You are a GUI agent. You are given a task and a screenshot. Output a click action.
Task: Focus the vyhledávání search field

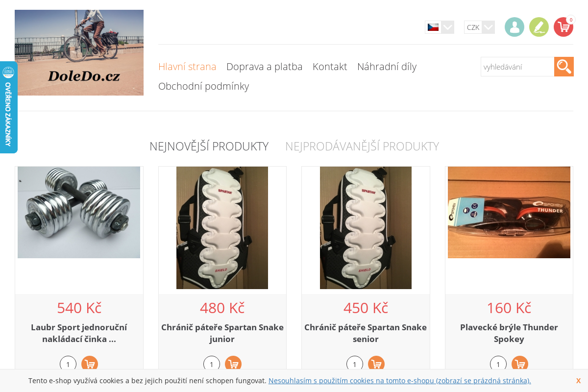(517, 67)
